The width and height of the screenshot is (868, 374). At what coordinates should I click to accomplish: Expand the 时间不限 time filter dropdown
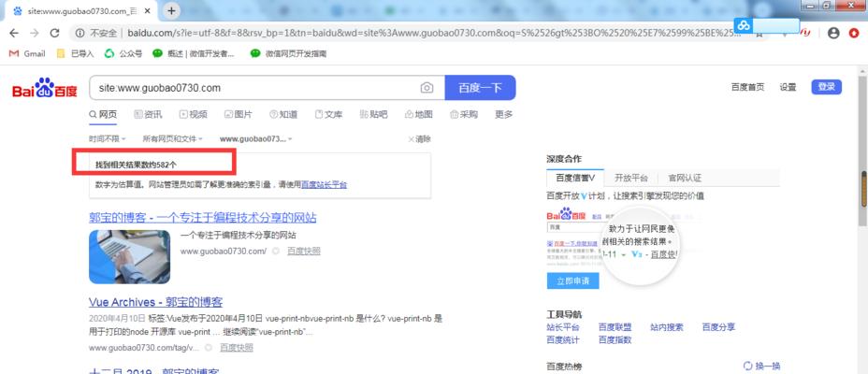(x=108, y=139)
